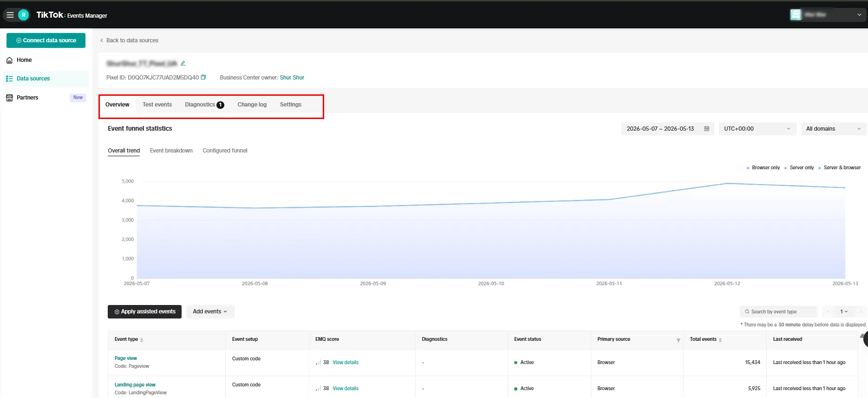The height and width of the screenshot is (398, 868).
Task: Open the Page view event link
Action: (x=126, y=358)
